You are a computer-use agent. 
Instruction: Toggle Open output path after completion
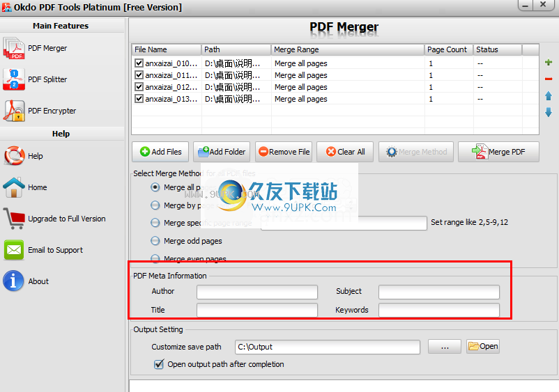point(159,364)
